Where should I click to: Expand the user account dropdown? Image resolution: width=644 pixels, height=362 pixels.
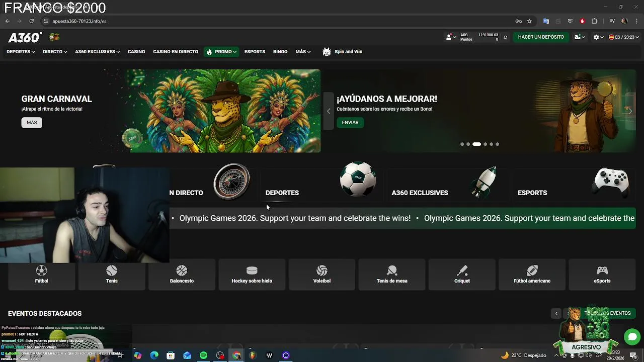[451, 37]
